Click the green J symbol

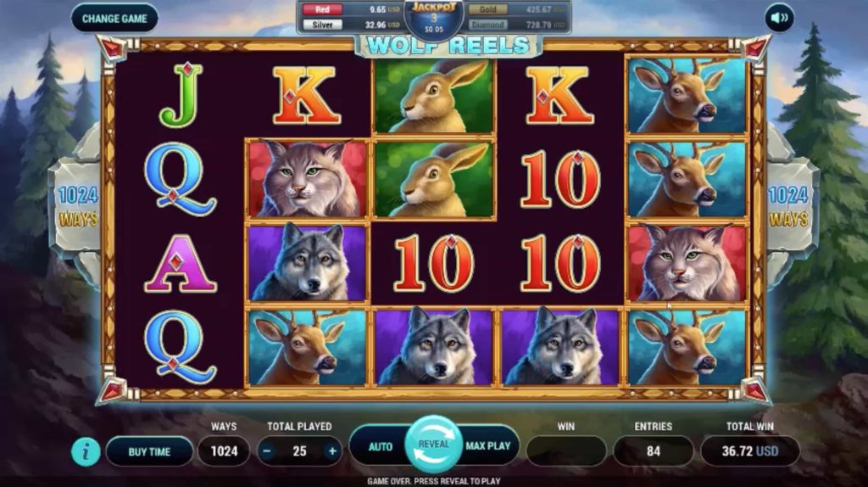click(181, 95)
